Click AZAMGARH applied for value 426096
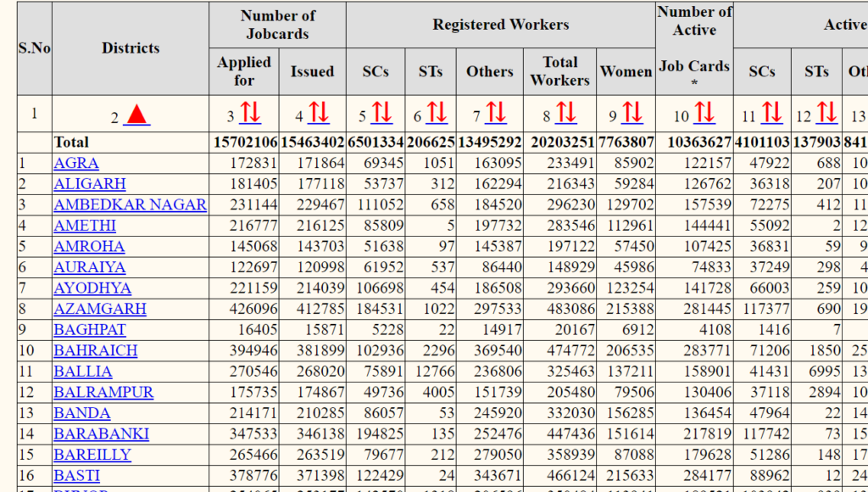Screen dimensions: 868x492 coord(253,309)
